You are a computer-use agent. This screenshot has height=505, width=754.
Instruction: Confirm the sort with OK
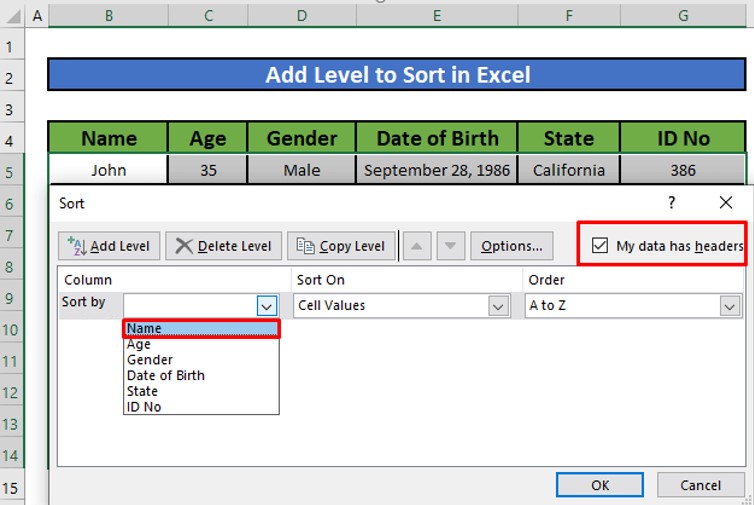(x=600, y=485)
